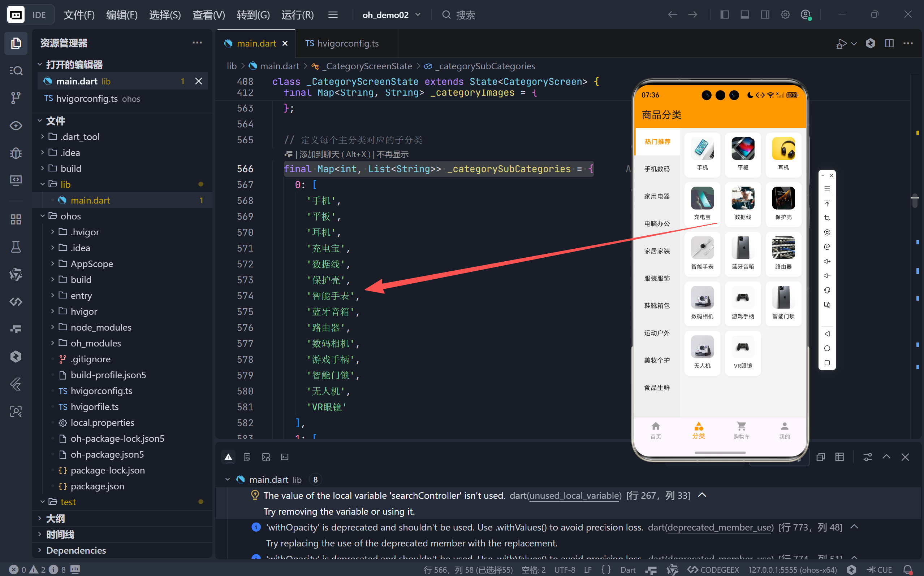Open the Source Control activity bar icon
Viewport: 924px width, 576px height.
[16, 98]
